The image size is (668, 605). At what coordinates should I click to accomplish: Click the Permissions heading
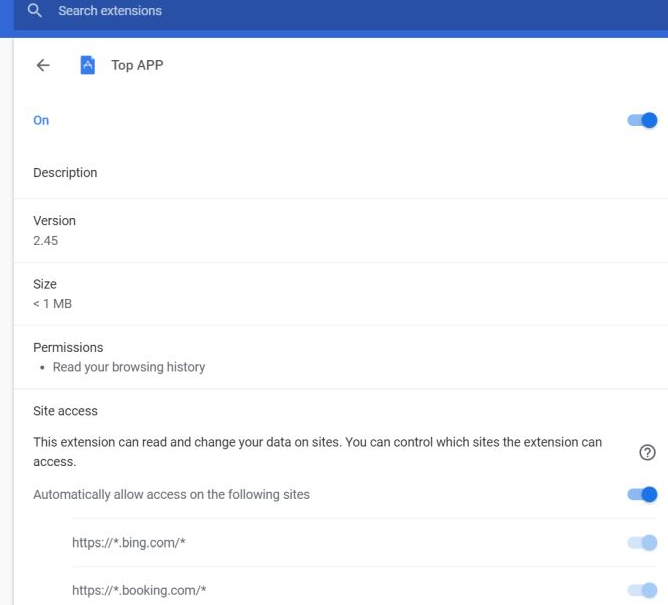(68, 348)
